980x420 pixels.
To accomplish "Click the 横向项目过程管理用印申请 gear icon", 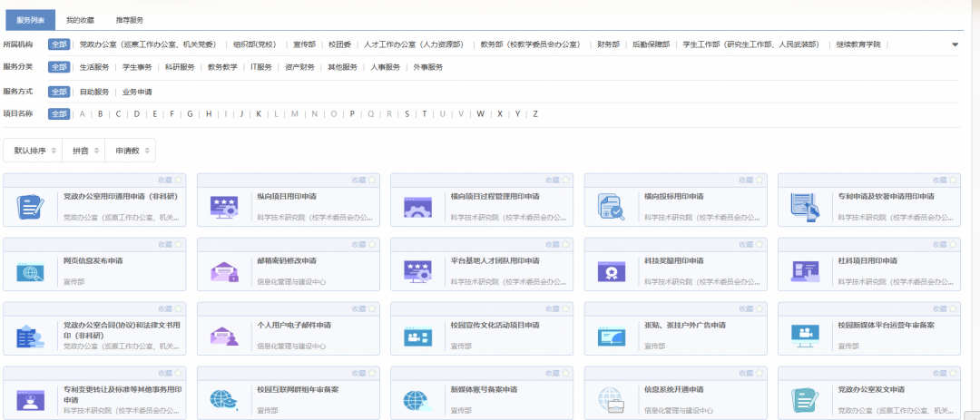I will point(416,207).
